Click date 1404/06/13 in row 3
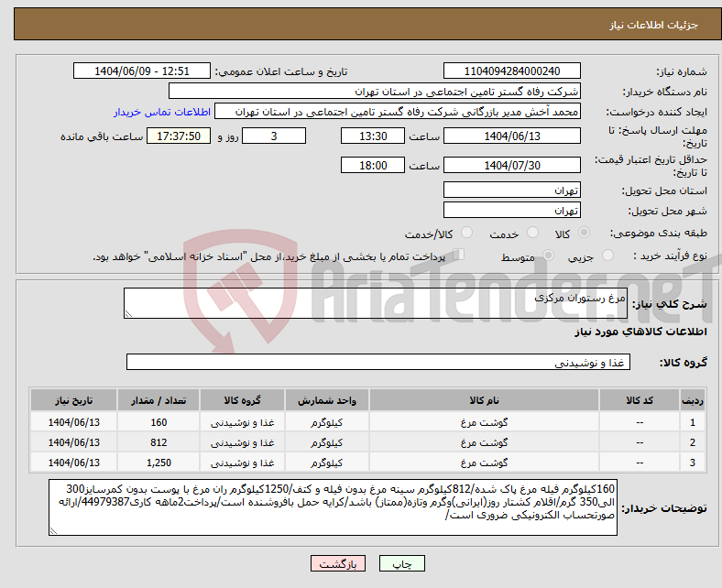 pyautogui.click(x=73, y=463)
